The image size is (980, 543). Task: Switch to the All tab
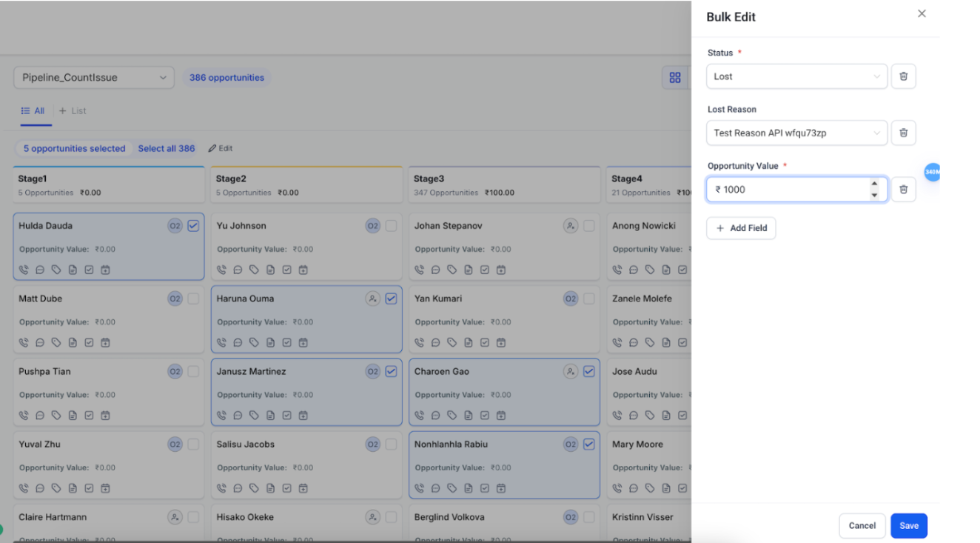[x=33, y=111]
